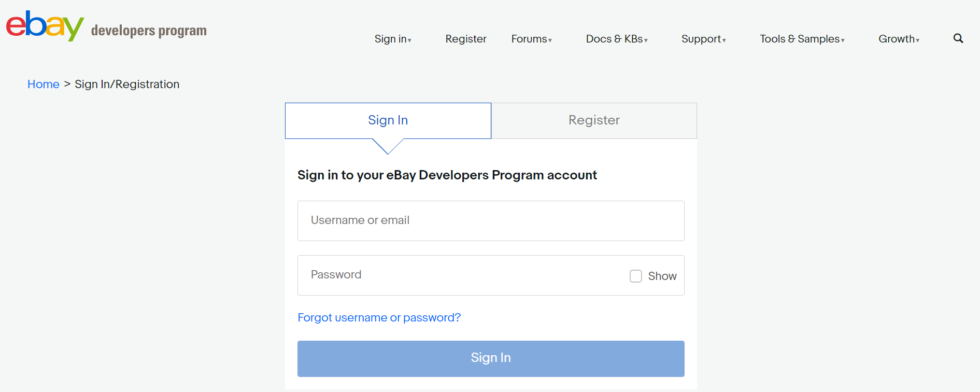Focus the Password input field
Viewport: 980px width, 392px height.
(461, 275)
